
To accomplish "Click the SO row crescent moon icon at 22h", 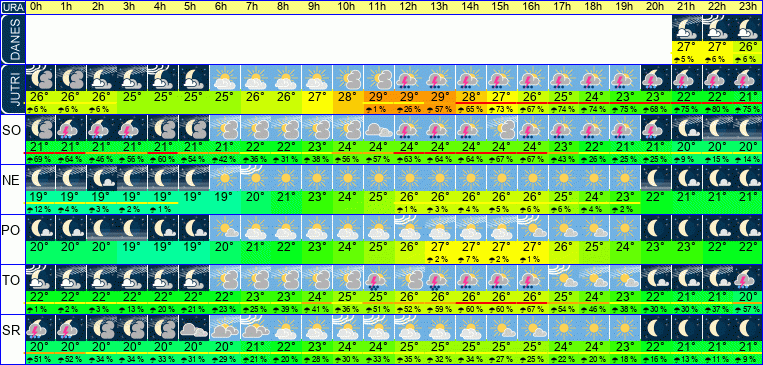I will (717, 128).
